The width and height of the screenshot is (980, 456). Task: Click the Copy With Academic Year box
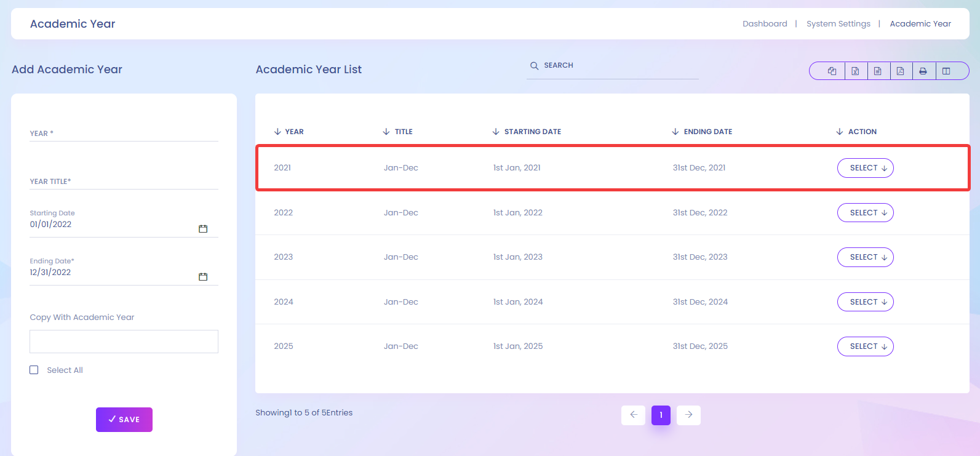point(124,342)
